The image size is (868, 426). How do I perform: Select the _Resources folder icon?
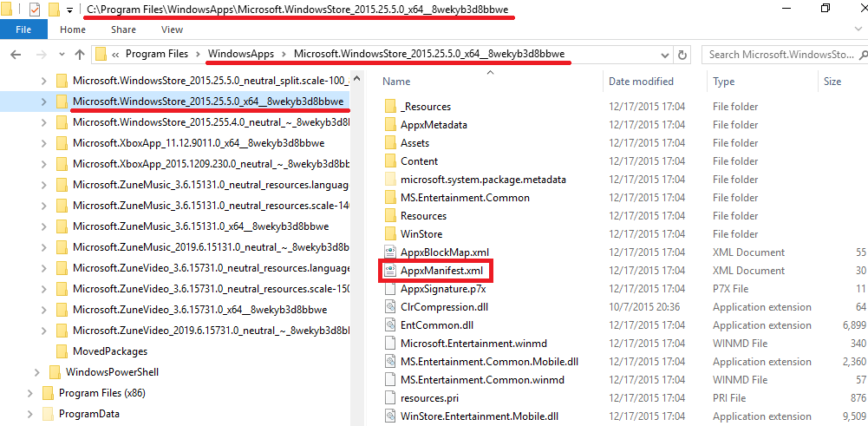tap(390, 107)
